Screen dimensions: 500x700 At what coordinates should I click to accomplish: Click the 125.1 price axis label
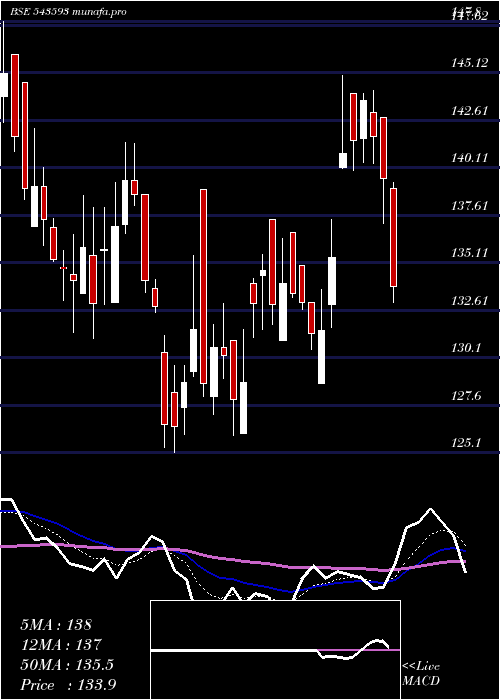[467, 443]
